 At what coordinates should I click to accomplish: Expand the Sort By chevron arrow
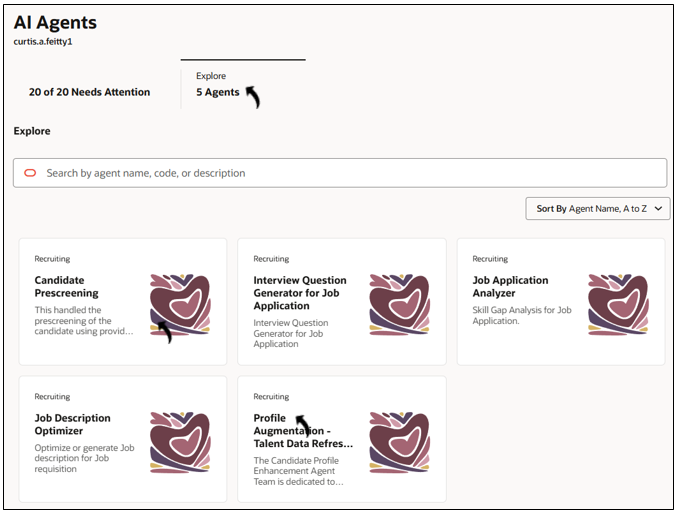click(659, 208)
